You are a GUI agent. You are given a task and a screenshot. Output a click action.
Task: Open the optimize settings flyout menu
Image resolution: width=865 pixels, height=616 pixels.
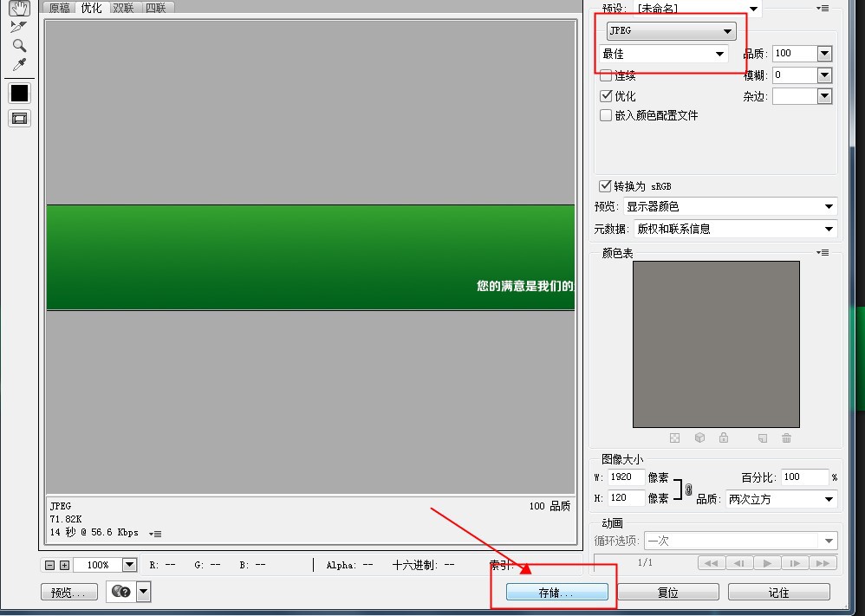pyautogui.click(x=823, y=9)
